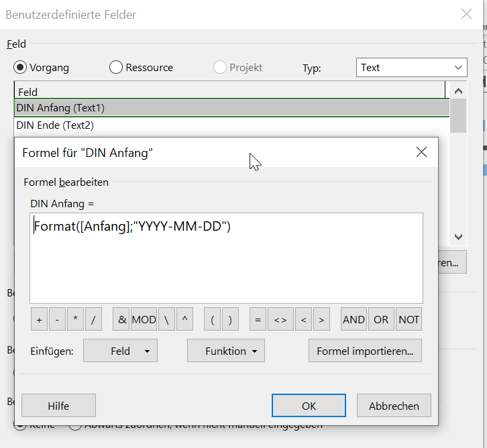Click the NOT logical operator button
487x448 pixels.
[409, 320]
